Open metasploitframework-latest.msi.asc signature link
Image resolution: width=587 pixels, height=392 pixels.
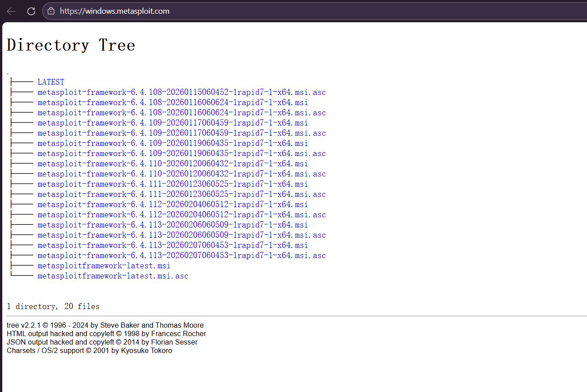tap(113, 276)
